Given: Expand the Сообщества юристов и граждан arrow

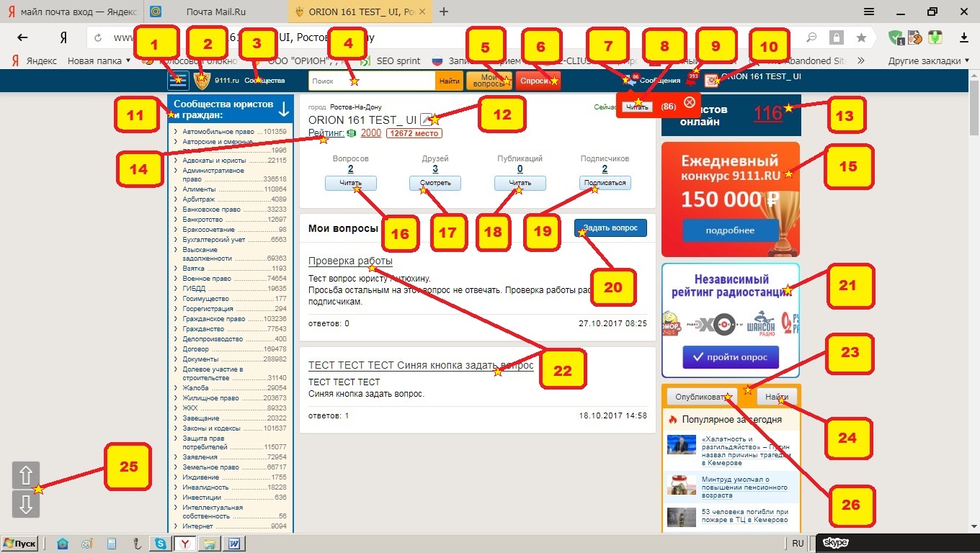Looking at the screenshot, I should point(284,109).
